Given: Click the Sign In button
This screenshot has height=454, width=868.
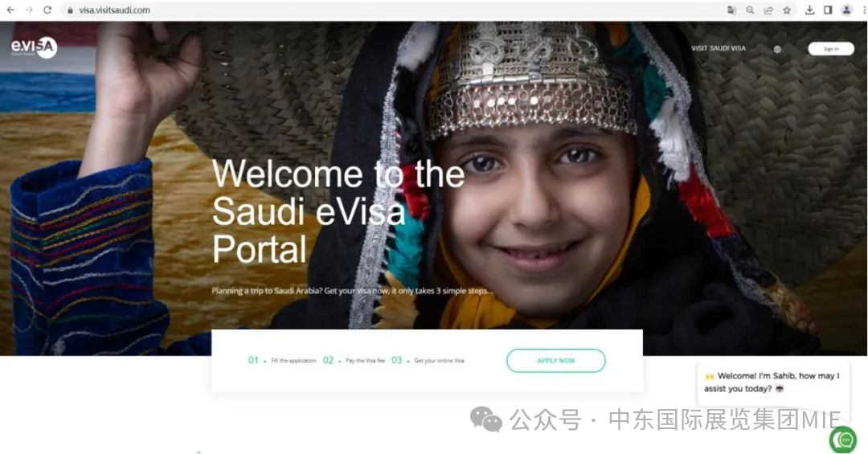Looking at the screenshot, I should 831,49.
